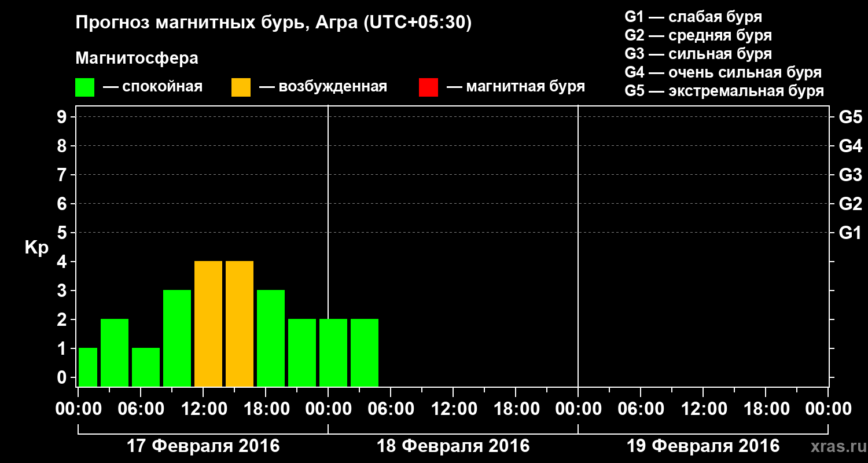This screenshot has height=463, width=868.
Task: Click the first orange Kp 4 bar at 12:00
Action: (x=208, y=324)
